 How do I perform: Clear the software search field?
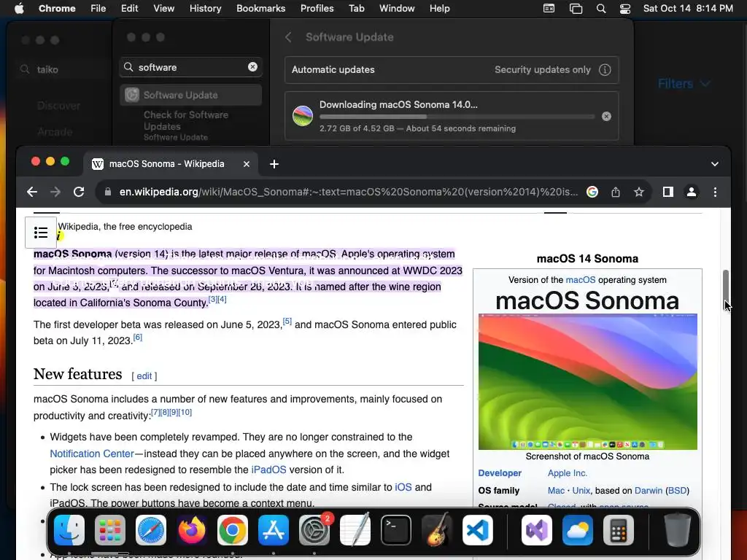click(x=252, y=67)
